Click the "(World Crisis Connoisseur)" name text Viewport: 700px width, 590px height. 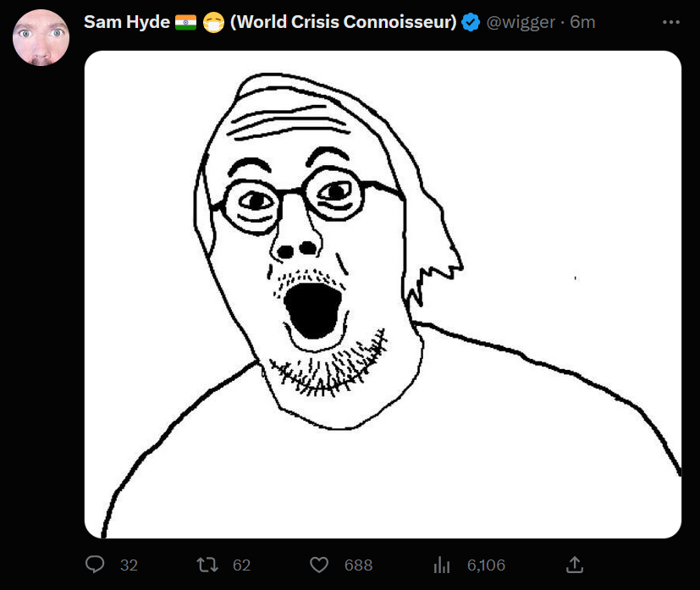(x=342, y=23)
